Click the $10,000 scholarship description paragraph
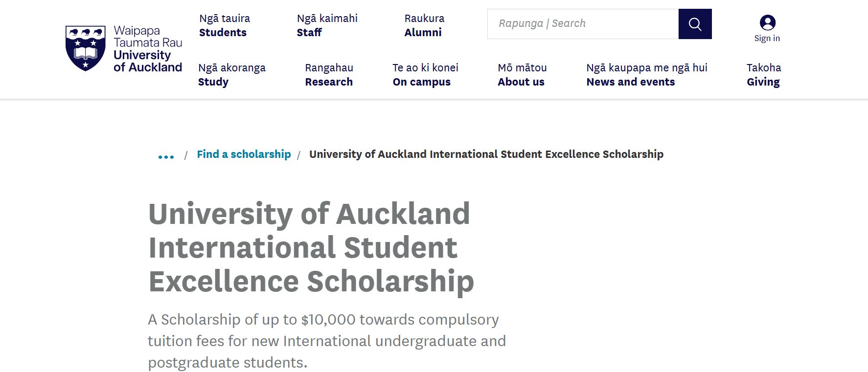Image resolution: width=868 pixels, height=372 pixels. coord(327,341)
